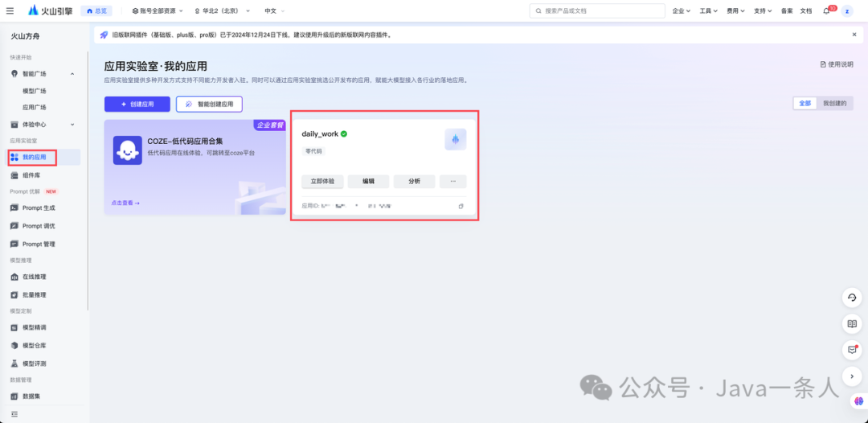Open 模型广场 in sidebar
This screenshot has height=423, width=868.
35,91
